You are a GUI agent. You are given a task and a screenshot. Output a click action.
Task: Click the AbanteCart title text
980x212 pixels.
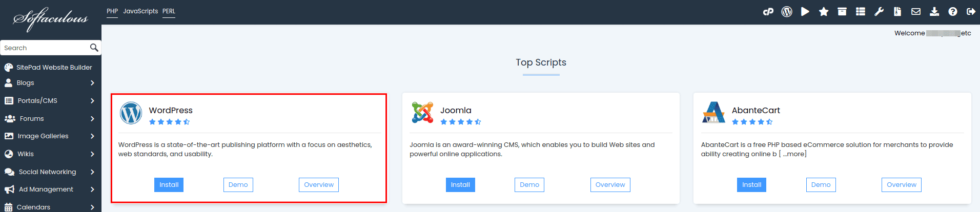pyautogui.click(x=756, y=110)
